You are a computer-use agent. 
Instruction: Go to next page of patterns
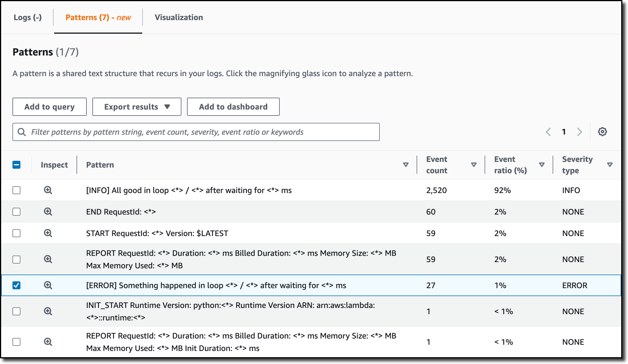(580, 132)
